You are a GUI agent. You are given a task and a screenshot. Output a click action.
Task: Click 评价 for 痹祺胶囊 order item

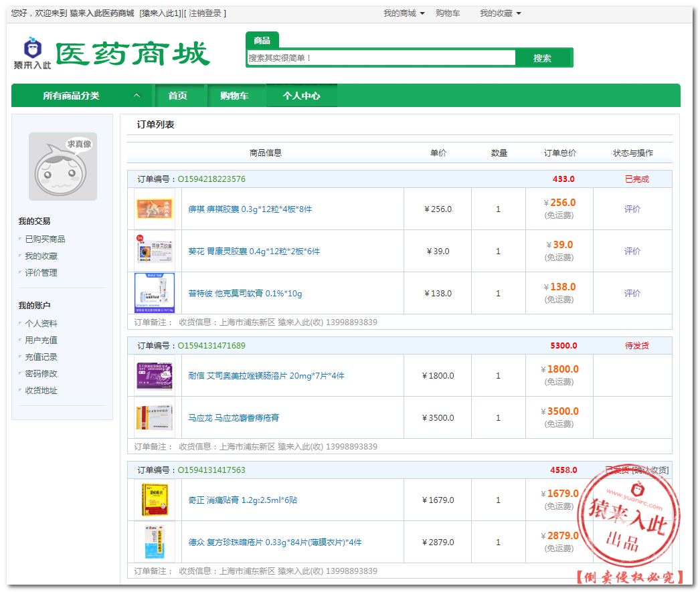pos(632,209)
